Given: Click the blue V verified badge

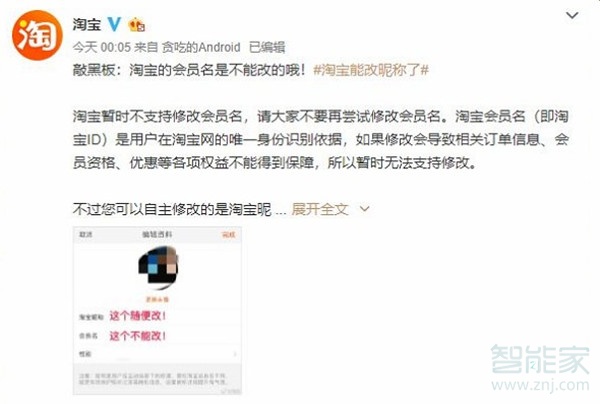Looking at the screenshot, I should (114, 24).
